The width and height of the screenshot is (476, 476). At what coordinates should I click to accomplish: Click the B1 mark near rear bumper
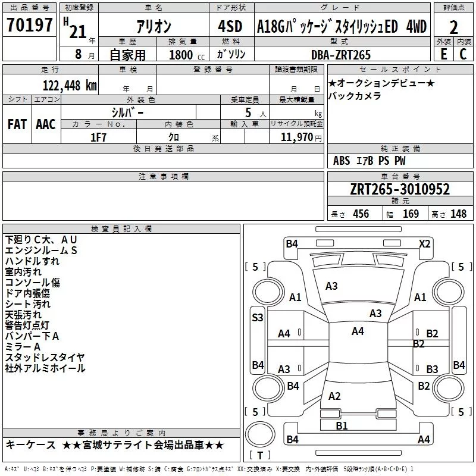click(342, 426)
